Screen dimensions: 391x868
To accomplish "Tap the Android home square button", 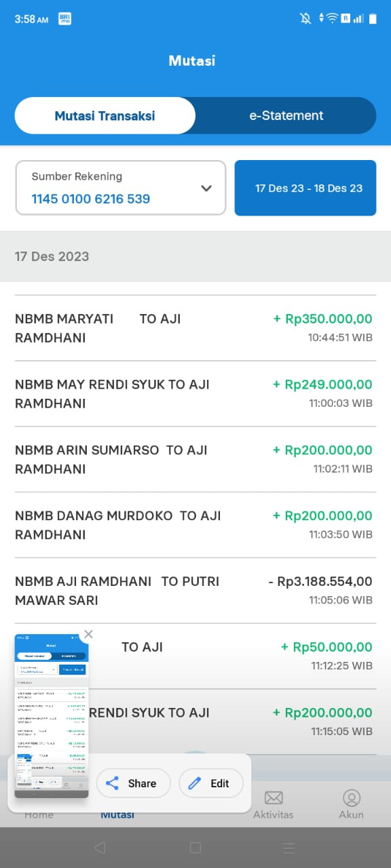I will tap(195, 848).
